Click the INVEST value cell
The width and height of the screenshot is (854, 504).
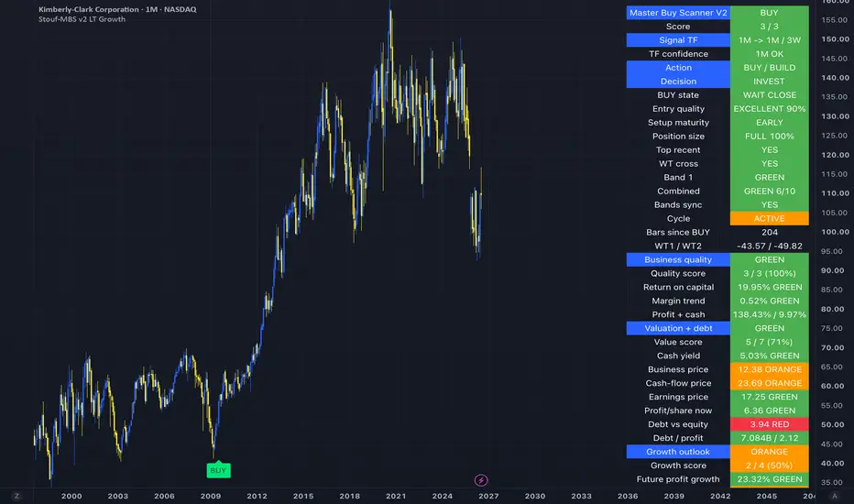coord(769,82)
